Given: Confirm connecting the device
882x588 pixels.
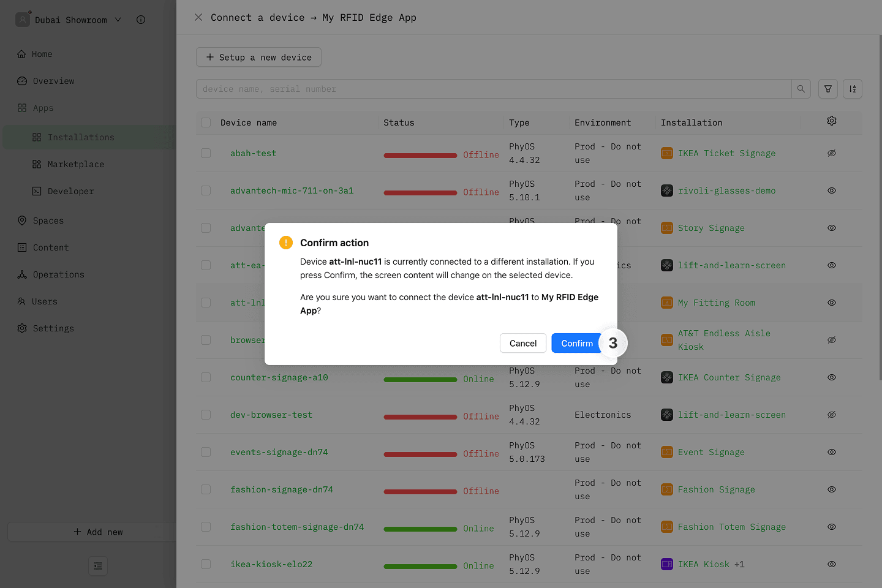Looking at the screenshot, I should 577,343.
